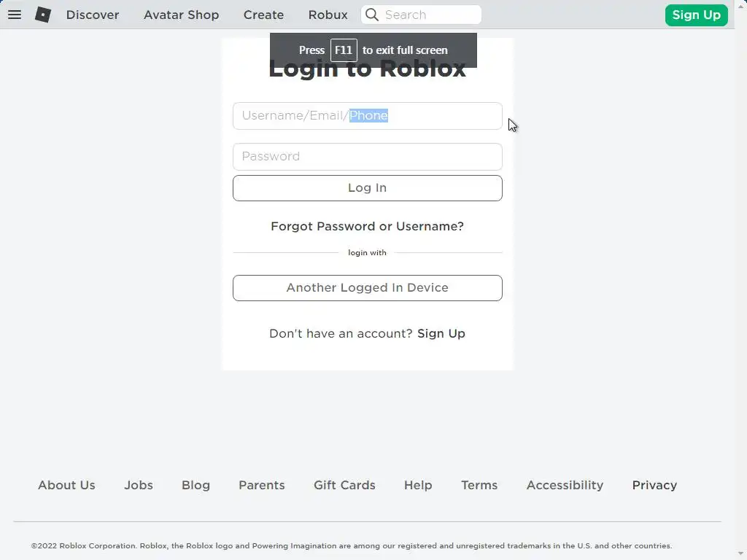Viewport: 747px width, 560px height.
Task: Open Help footer link
Action: [x=418, y=485]
